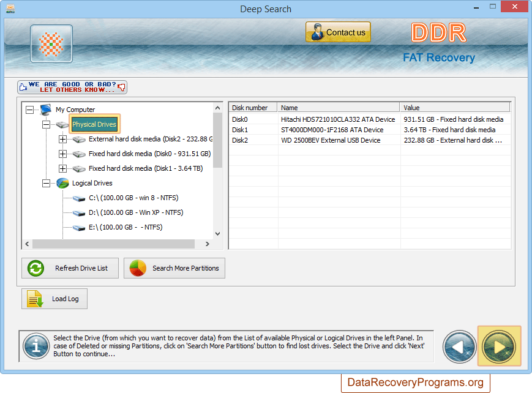The height and width of the screenshot is (393, 532).
Task: Select the My Computer monitor icon
Action: 46,110
